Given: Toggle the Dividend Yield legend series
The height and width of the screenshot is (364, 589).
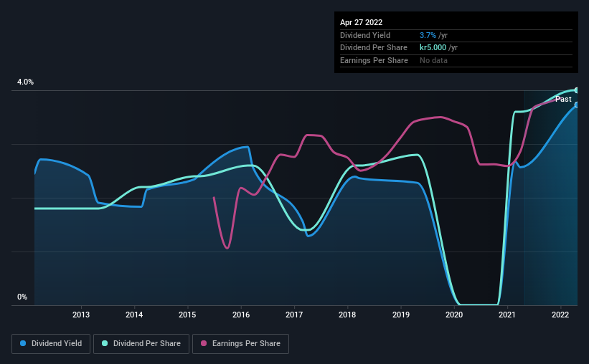Looking at the screenshot, I should coord(51,344).
